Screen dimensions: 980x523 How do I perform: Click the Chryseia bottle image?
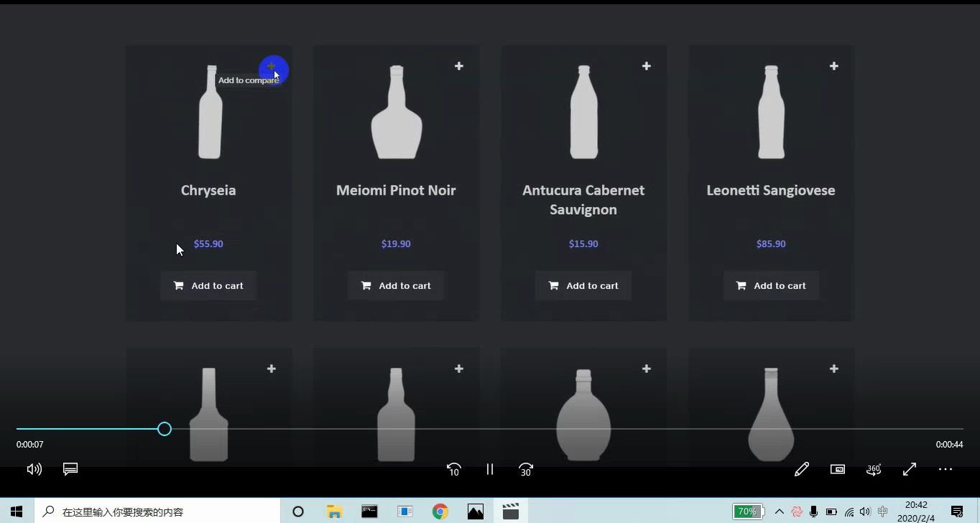tap(210, 112)
